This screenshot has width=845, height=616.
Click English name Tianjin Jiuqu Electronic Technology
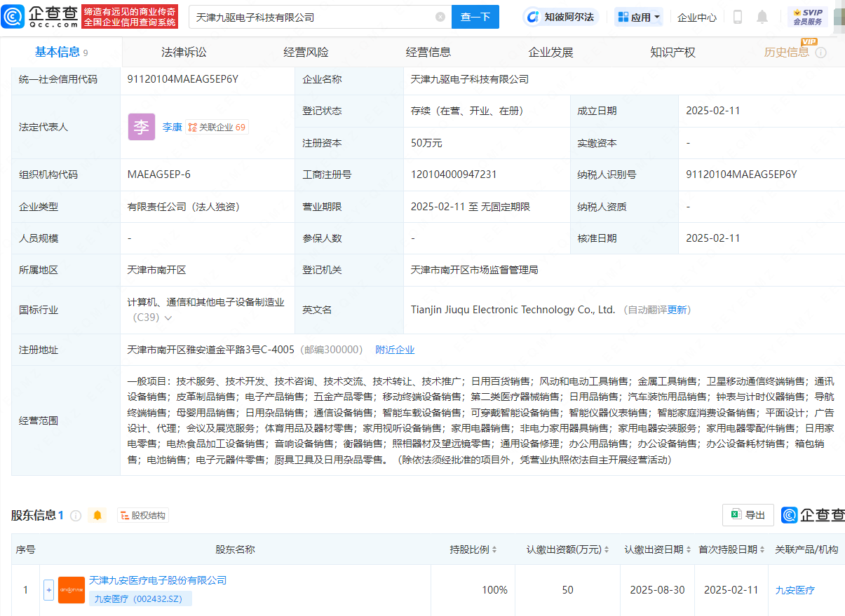pyautogui.click(x=513, y=310)
